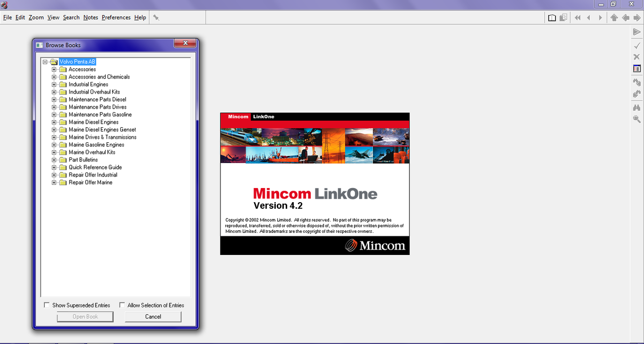Viewport: 644px width, 344px height.
Task: Open the Preferences menu
Action: tap(116, 18)
